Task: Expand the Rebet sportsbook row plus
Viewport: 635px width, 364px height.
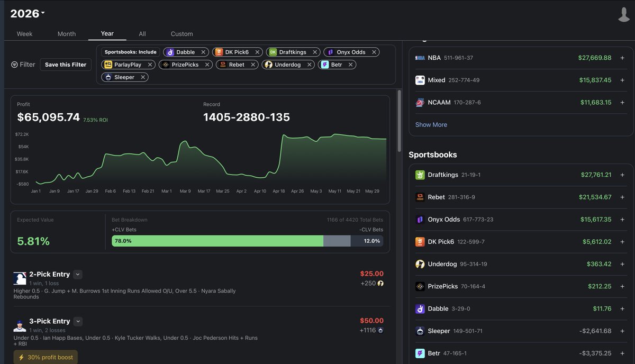Action: [x=622, y=197]
